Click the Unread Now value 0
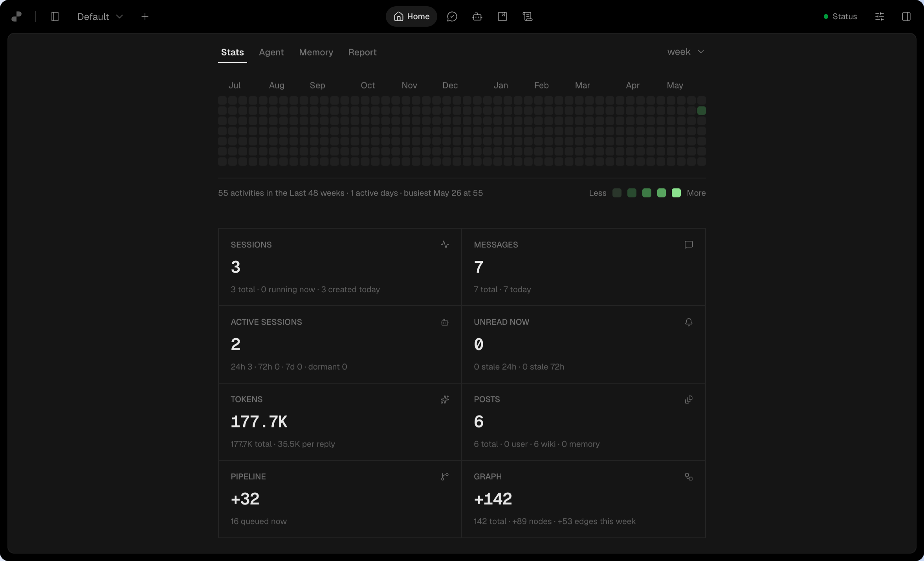924x561 pixels. click(479, 345)
